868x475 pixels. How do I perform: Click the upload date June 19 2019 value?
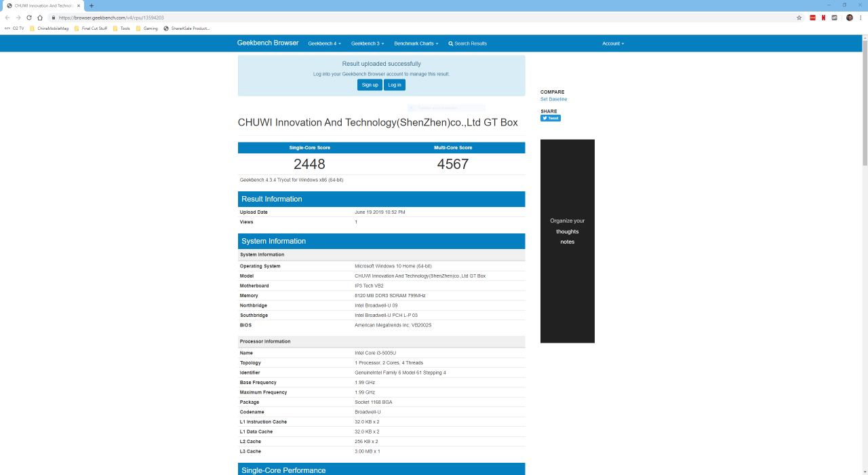(x=380, y=212)
